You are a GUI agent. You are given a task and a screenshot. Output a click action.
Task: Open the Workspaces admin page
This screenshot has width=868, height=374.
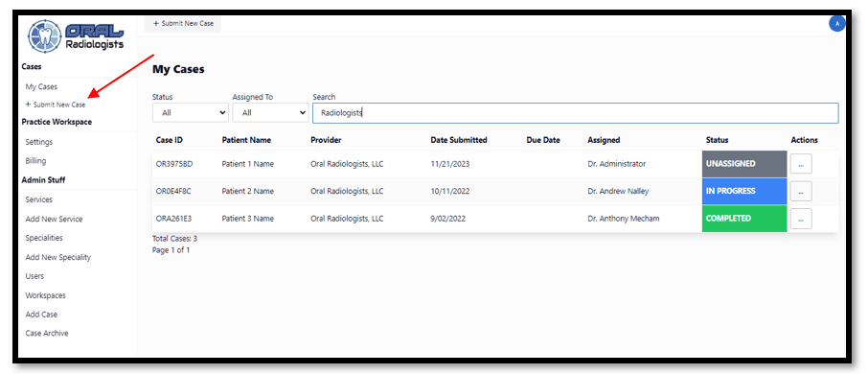click(46, 295)
